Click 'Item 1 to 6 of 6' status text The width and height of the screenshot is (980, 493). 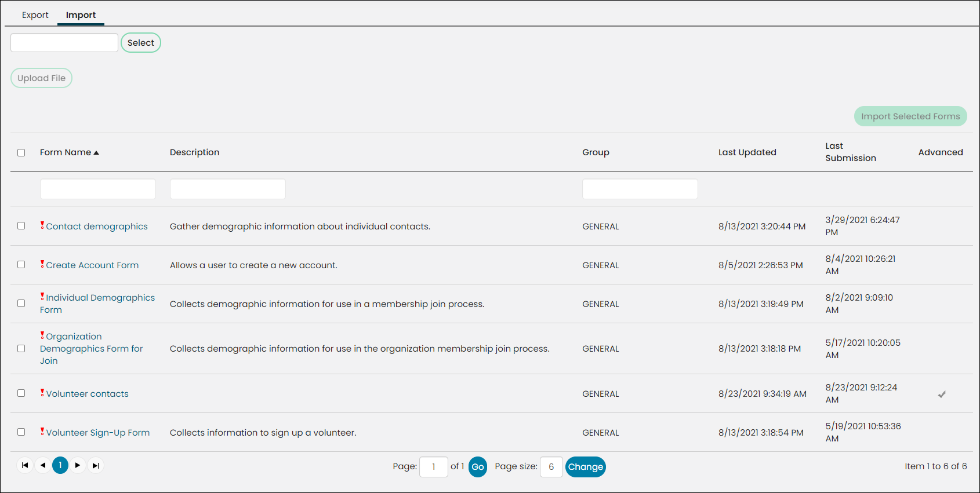[x=936, y=466]
